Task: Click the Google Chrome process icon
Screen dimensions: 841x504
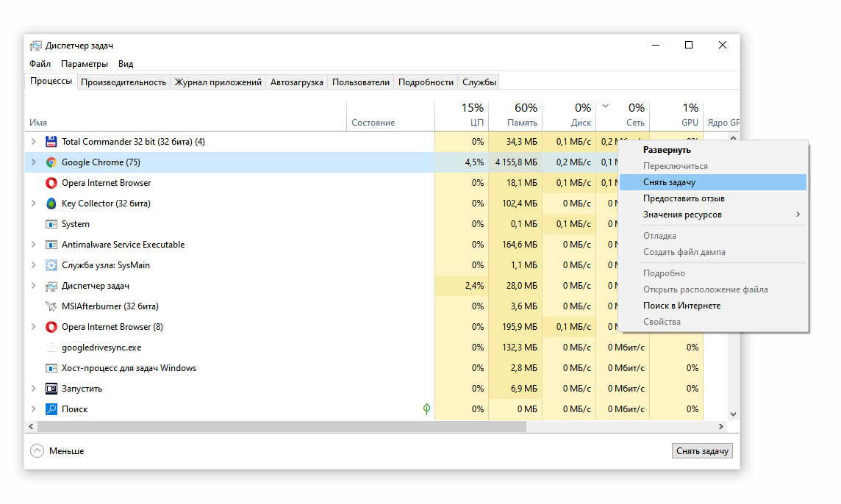Action: click(51, 162)
